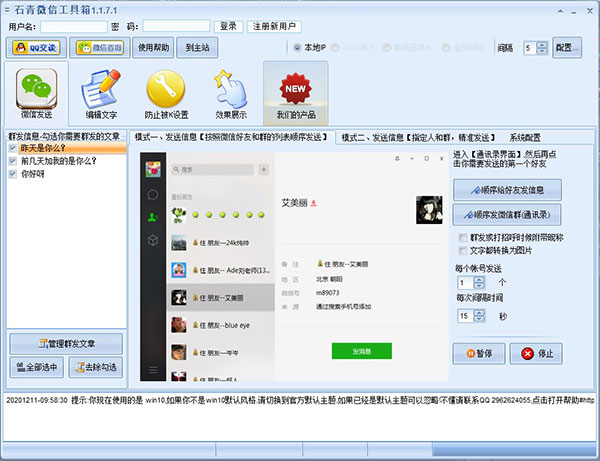This screenshot has height=461, width=600.
Task: Click the plus button beside WeChat search
Action: coord(264,169)
